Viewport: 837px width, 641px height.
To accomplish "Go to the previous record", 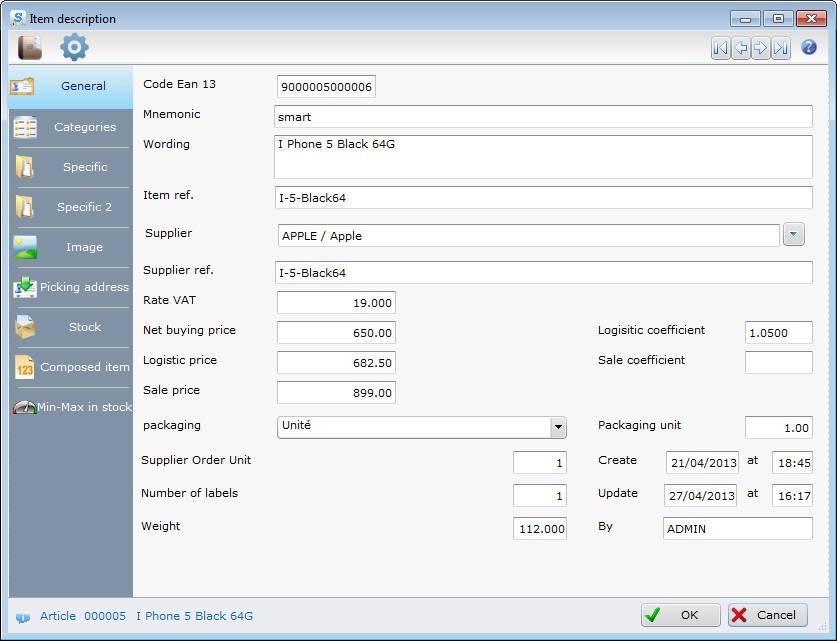I will click(740, 47).
